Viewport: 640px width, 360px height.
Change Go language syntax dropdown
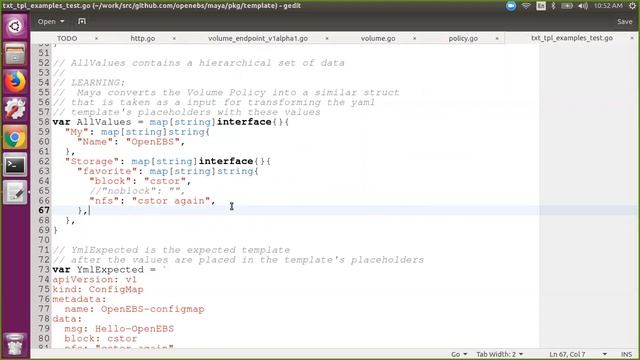pos(459,354)
